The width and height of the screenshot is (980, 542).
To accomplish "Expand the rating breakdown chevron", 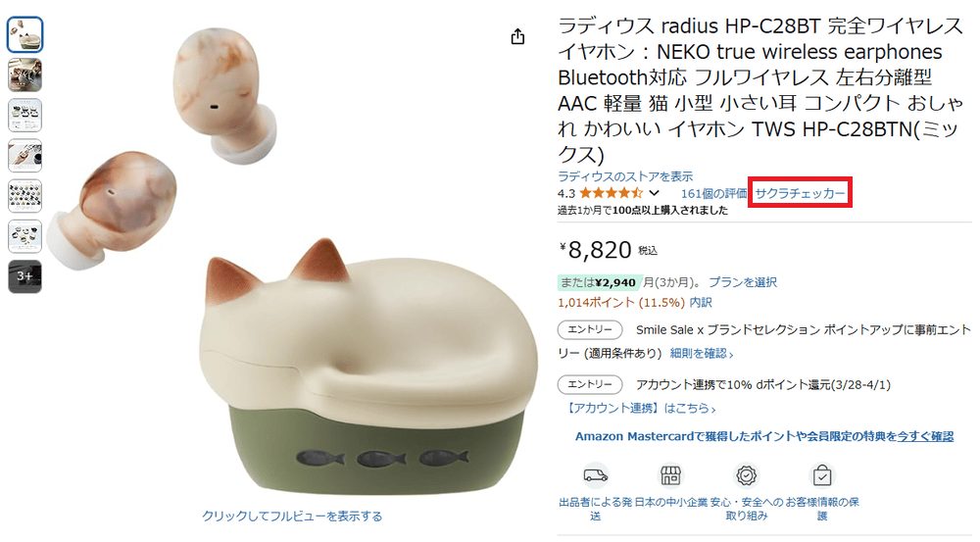I will tap(654, 193).
